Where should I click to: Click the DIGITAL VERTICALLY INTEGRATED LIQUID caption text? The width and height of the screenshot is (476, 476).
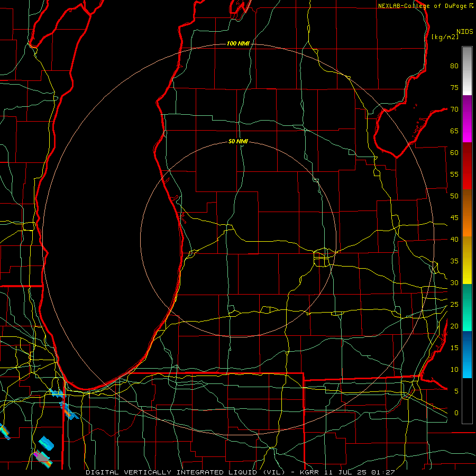[186, 472]
